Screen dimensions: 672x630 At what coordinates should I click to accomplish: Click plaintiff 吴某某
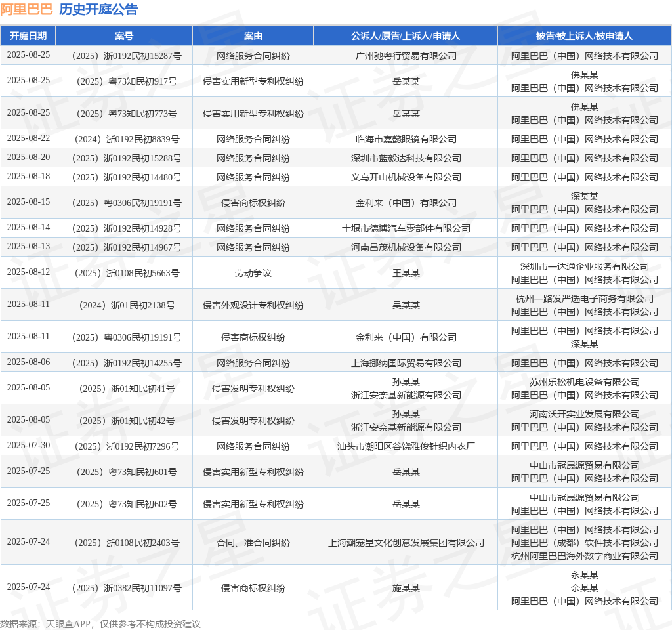[406, 305]
